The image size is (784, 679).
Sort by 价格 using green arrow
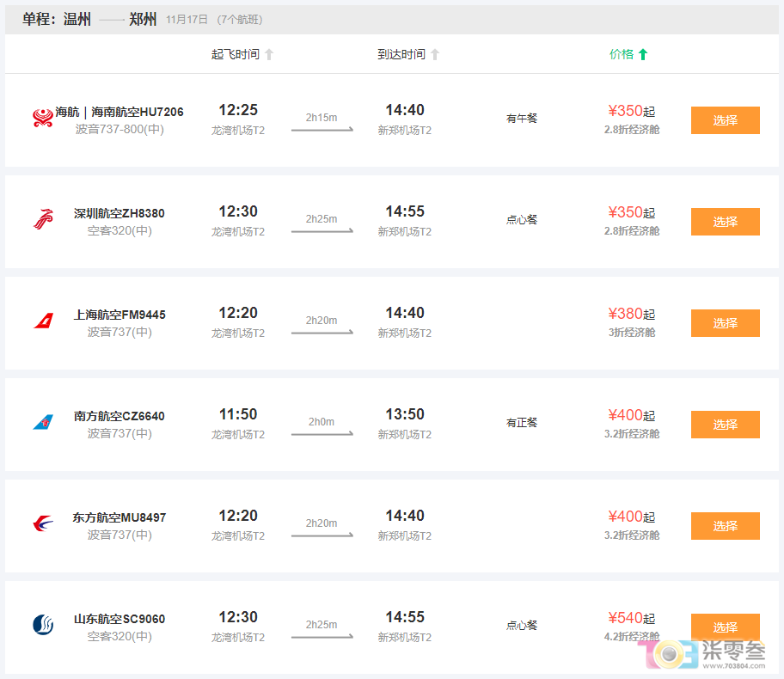pyautogui.click(x=643, y=55)
